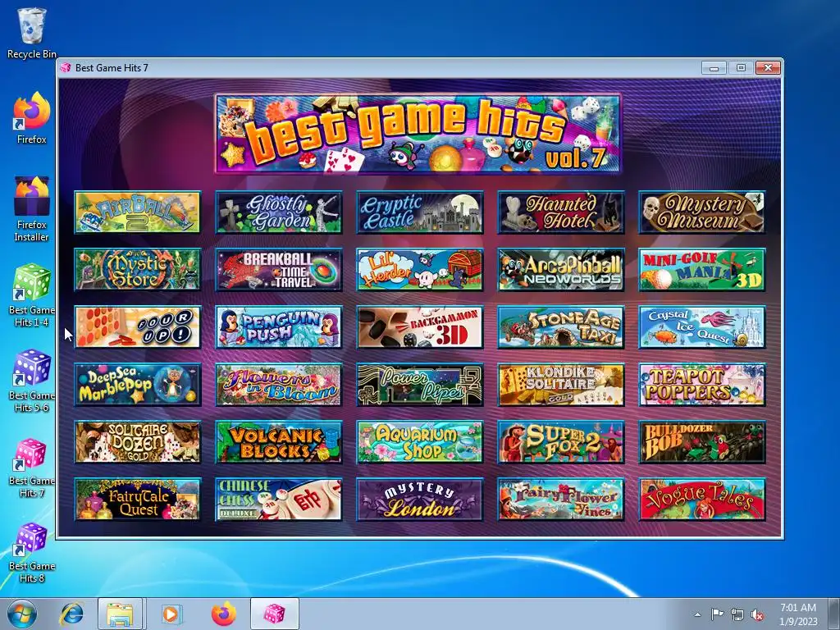Select the Recycle Bin desktop icon
The height and width of the screenshot is (630, 840).
pos(32,33)
